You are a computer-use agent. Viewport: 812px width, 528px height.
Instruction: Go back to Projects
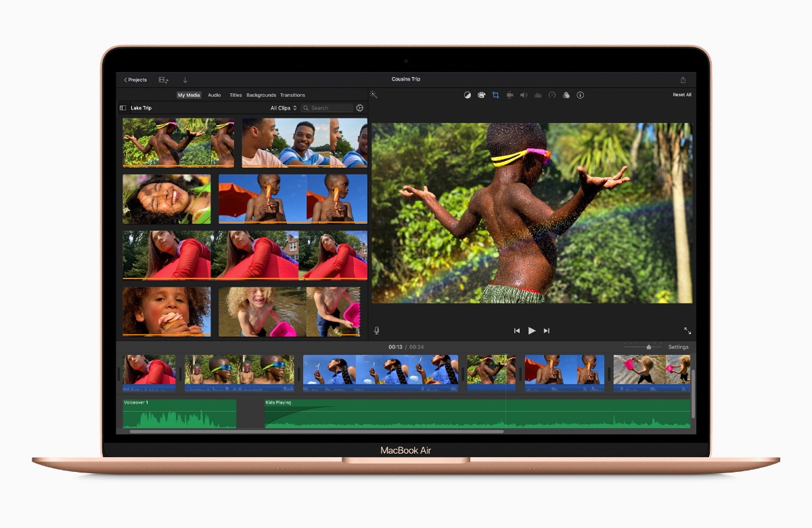pyautogui.click(x=135, y=80)
